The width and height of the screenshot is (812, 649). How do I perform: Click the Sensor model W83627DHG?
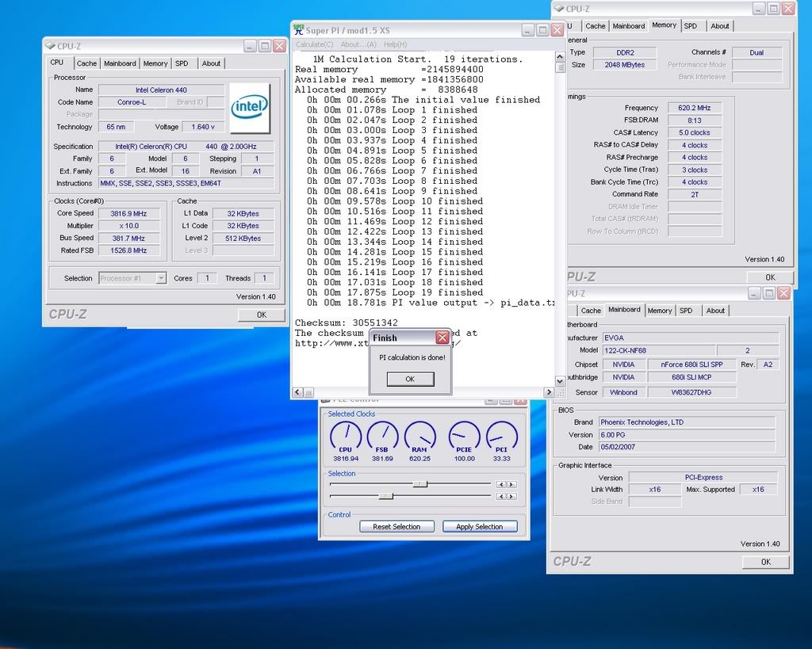691,393
